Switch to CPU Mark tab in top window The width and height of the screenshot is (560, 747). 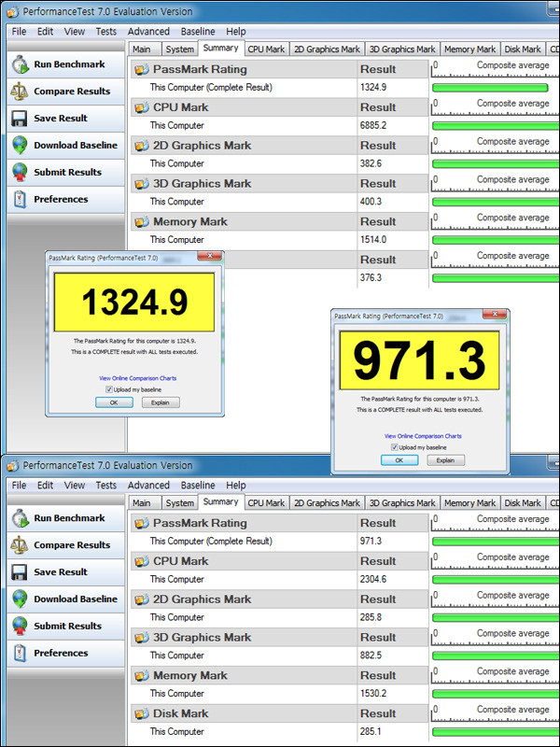coord(266,49)
